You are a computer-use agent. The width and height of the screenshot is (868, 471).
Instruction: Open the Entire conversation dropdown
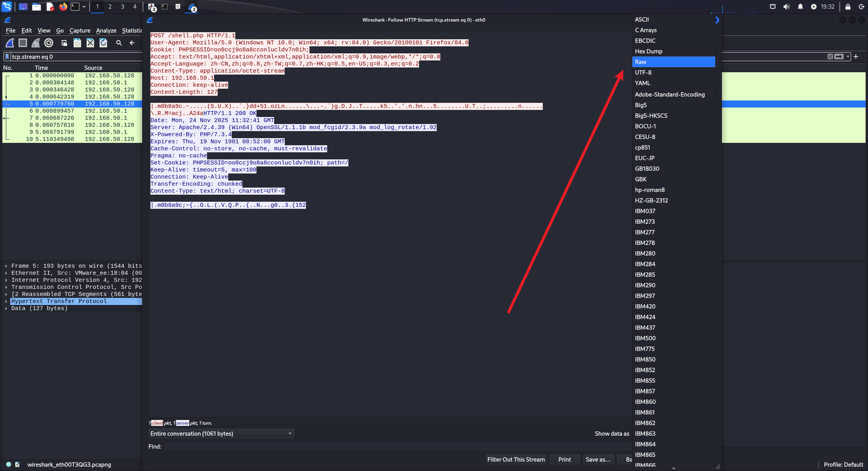[221, 434]
